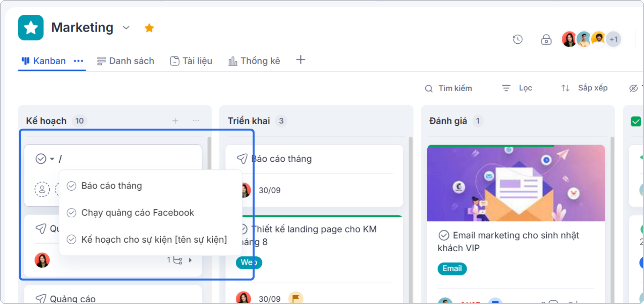
Task: Open the Sắp xếp sort button
Action: tap(584, 88)
